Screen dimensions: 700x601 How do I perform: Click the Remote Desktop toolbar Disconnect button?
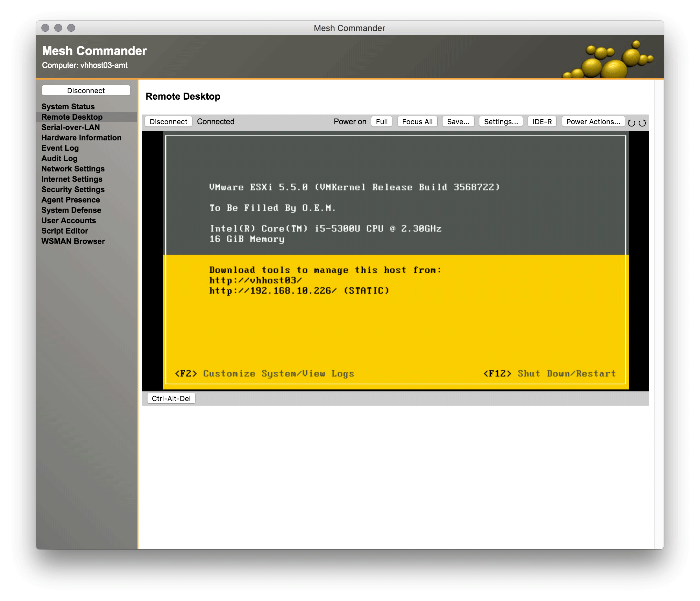(168, 122)
